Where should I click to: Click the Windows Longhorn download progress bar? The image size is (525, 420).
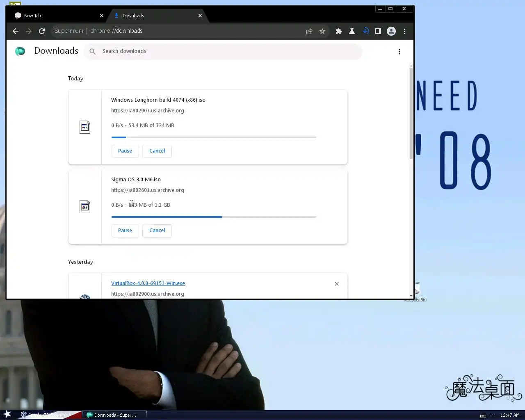pyautogui.click(x=214, y=137)
